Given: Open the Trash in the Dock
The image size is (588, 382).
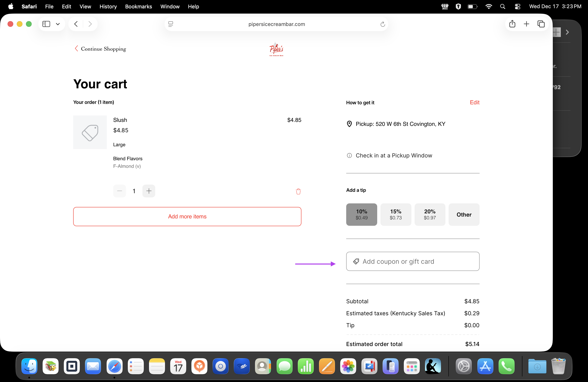Looking at the screenshot, I should click(558, 366).
